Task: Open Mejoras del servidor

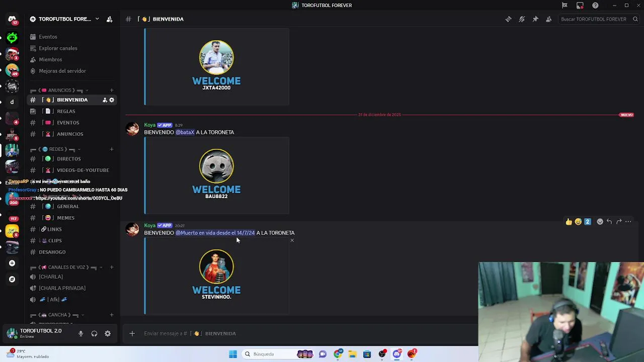Action: pos(72,71)
